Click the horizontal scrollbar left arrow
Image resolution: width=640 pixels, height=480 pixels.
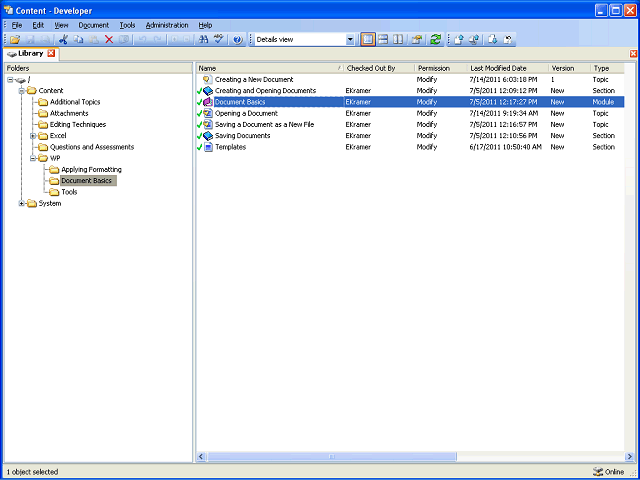click(201, 456)
